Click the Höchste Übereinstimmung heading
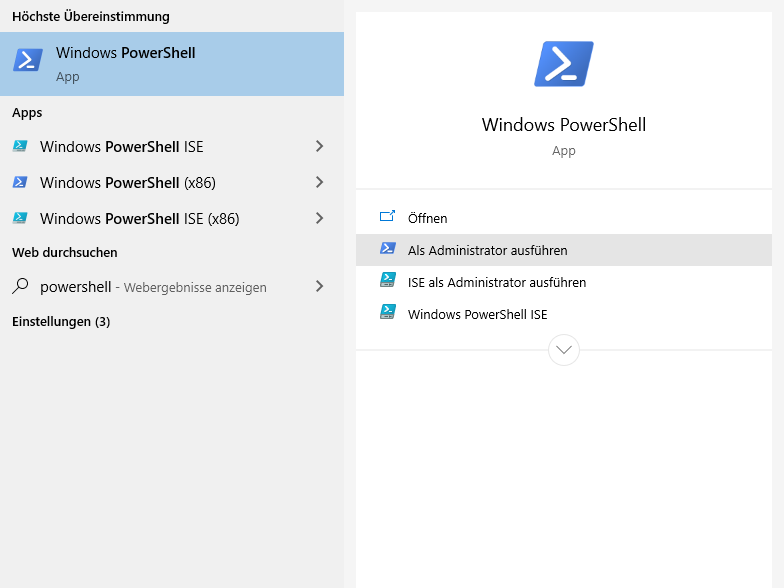 pyautogui.click(x=90, y=16)
